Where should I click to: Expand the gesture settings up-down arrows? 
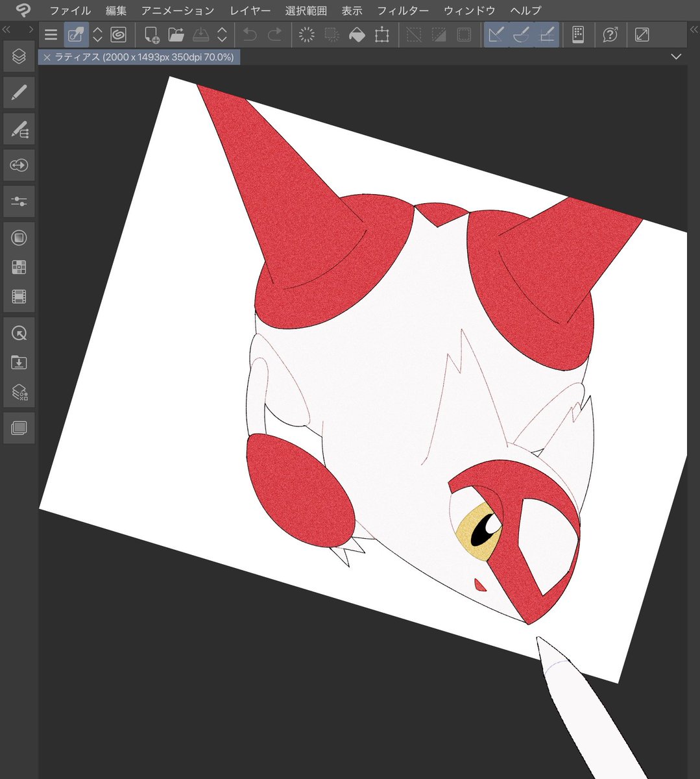[97, 34]
